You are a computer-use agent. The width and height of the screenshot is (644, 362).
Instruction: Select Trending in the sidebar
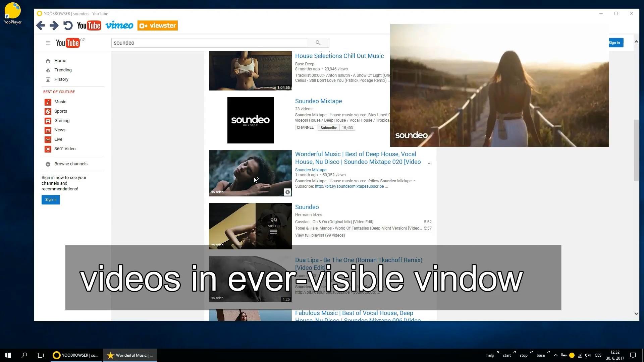(x=63, y=70)
